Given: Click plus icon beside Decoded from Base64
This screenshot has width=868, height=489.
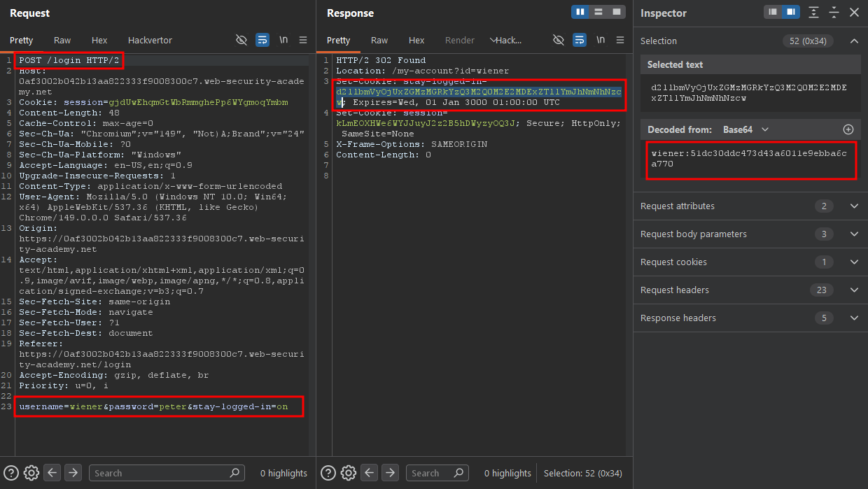Looking at the screenshot, I should [848, 129].
